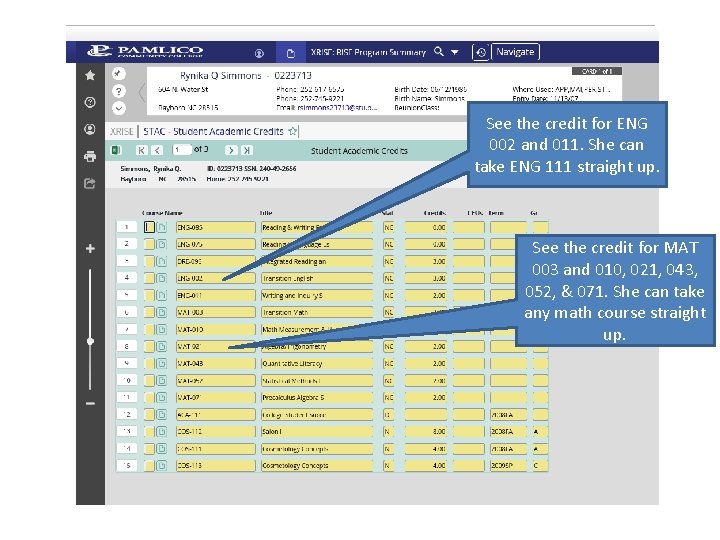Open the detail icon on row 3 DRE-098

pos(161,261)
